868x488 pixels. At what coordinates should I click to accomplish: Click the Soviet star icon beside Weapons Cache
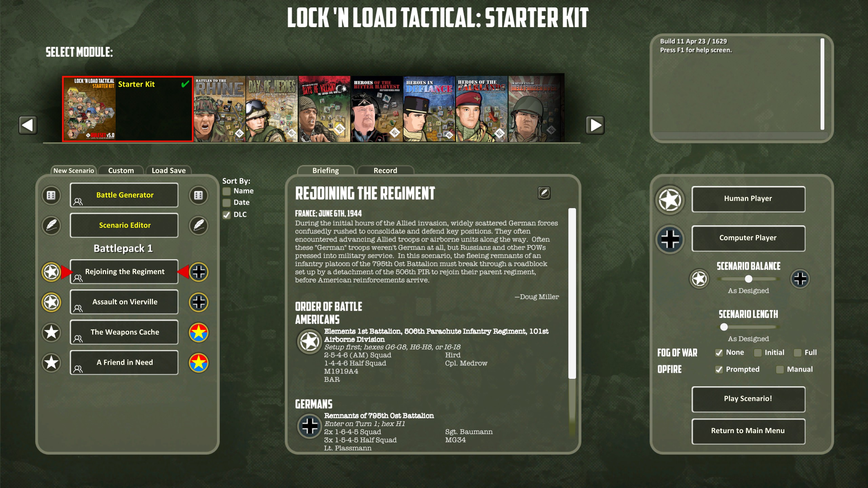click(199, 332)
